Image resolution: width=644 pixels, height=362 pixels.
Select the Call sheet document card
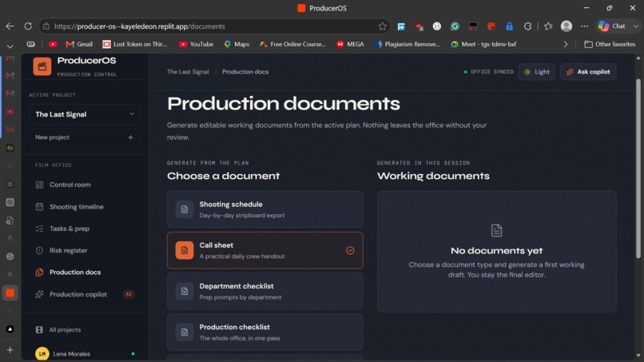265,250
